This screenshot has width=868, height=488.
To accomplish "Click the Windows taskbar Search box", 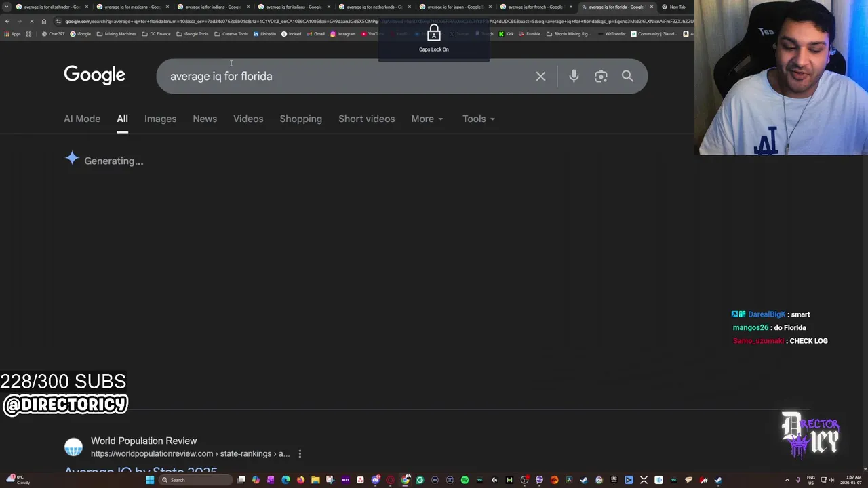I will 195,480.
